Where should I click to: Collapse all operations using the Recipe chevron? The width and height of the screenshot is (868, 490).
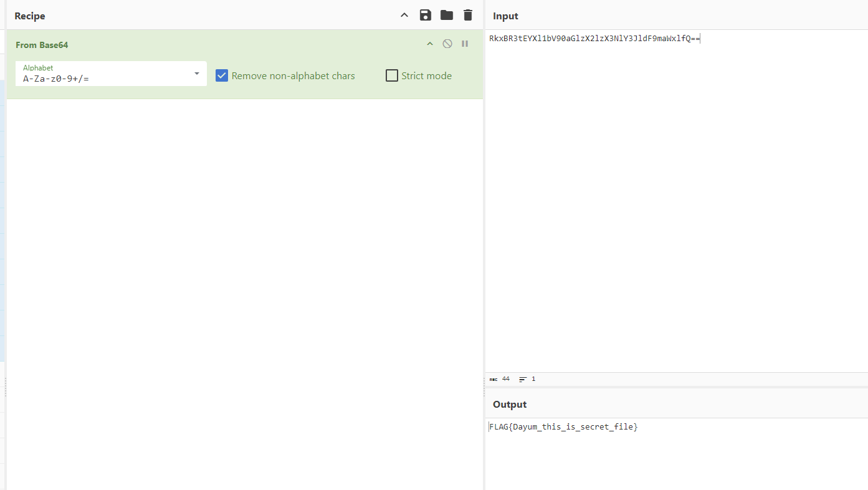pyautogui.click(x=404, y=16)
